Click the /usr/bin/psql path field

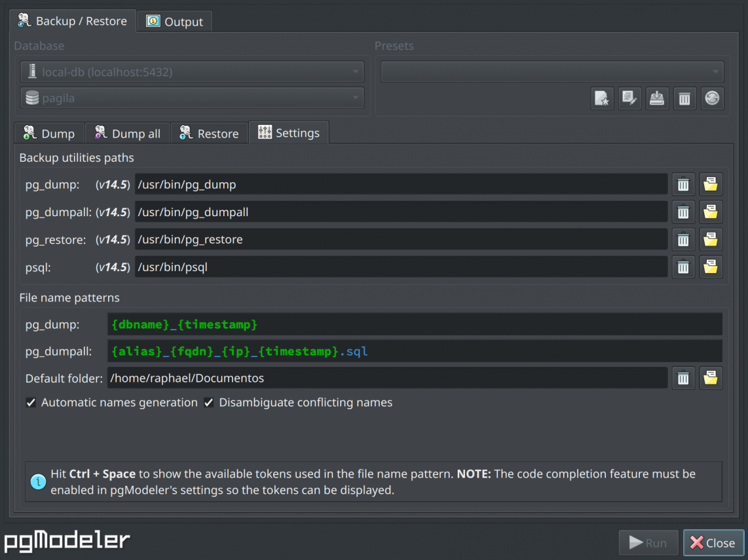click(x=402, y=267)
